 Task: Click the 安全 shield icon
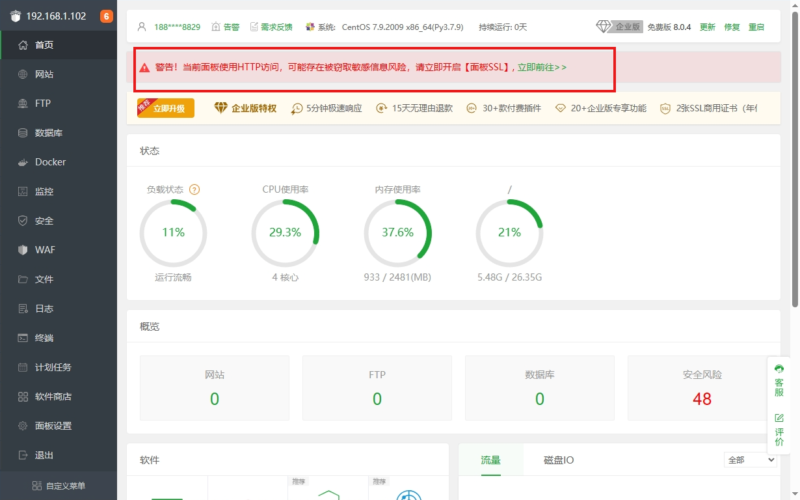(22, 221)
